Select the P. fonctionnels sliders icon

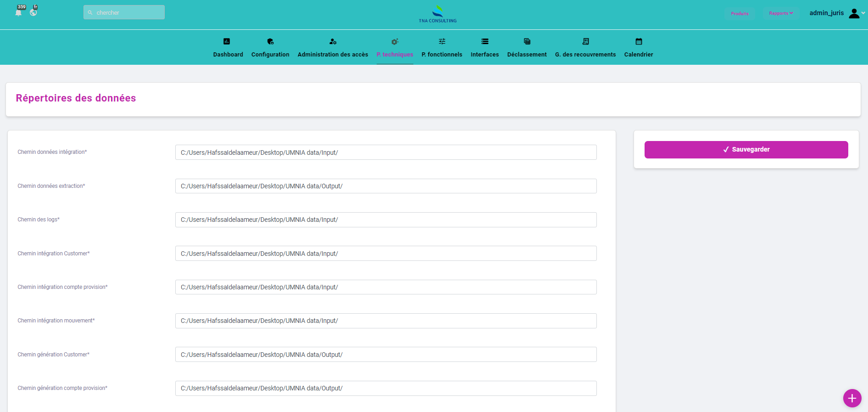pos(442,41)
